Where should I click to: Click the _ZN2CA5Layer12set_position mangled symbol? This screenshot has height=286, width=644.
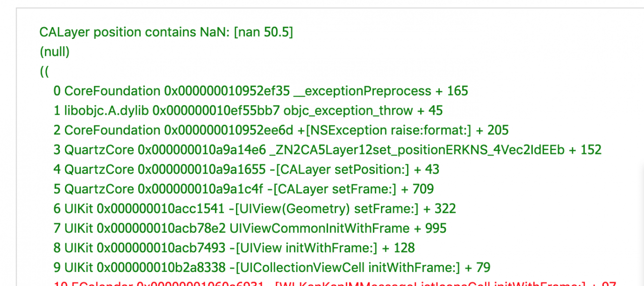point(417,150)
